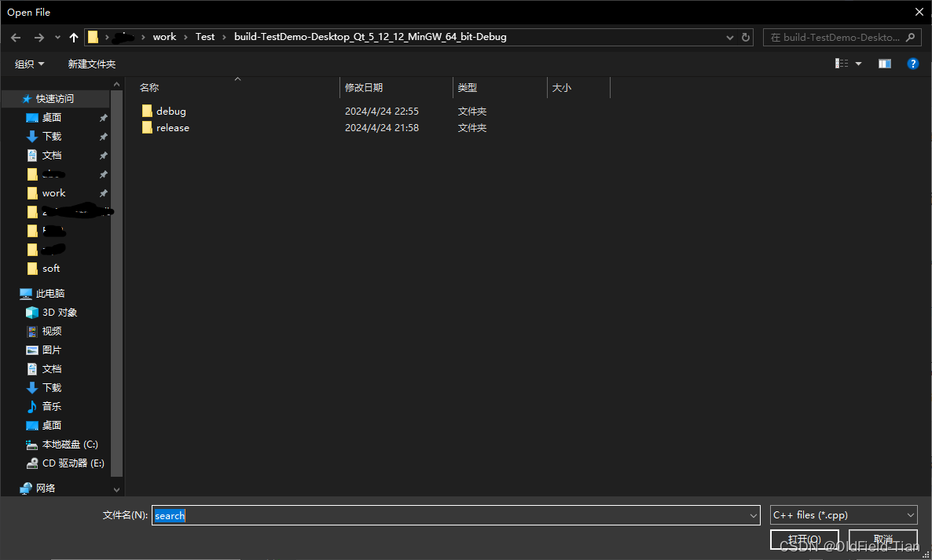Select 此电脑 in navigation pane
Screen dimensions: 932x560
pos(50,294)
